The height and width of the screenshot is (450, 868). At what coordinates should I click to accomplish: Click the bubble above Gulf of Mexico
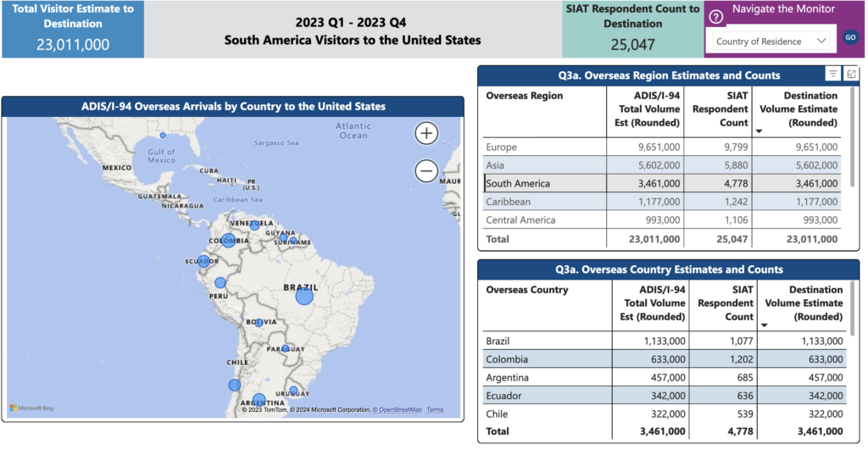[x=163, y=135]
